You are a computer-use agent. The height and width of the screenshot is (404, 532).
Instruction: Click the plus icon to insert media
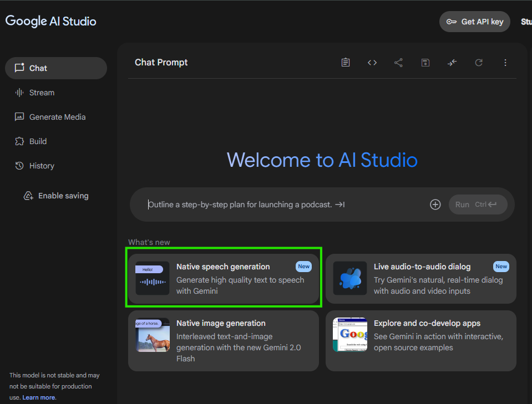point(435,204)
